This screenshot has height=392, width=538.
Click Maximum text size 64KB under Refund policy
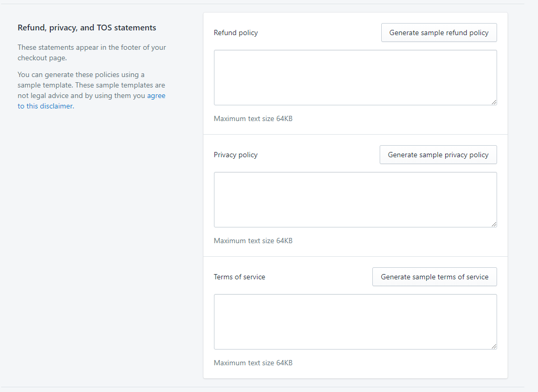[253, 118]
